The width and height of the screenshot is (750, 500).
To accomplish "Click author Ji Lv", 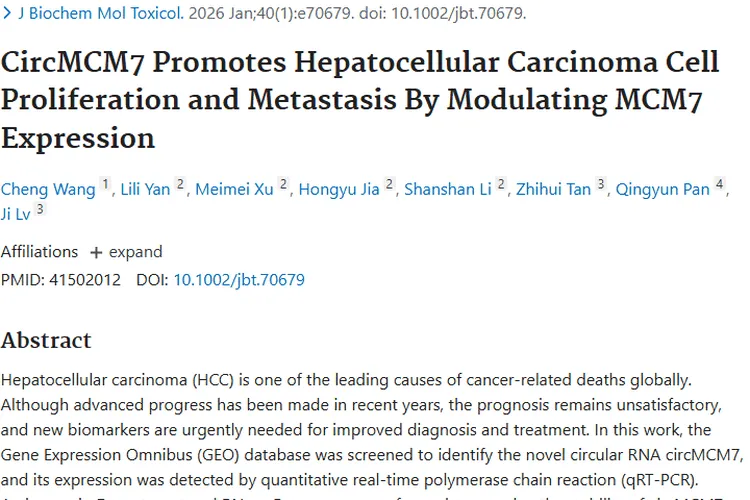I will click(16, 212).
